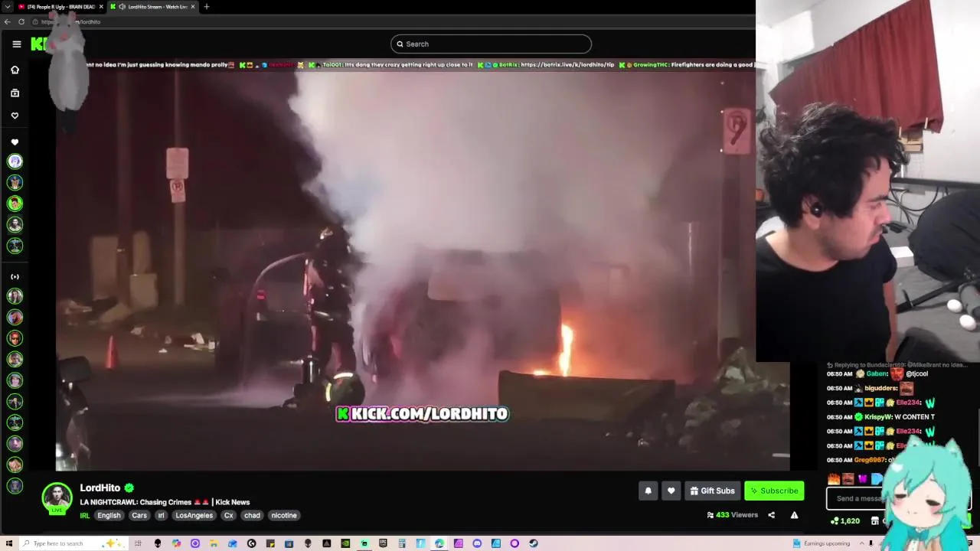Screen dimensions: 980x551
Task: Click LordHito's verified badge
Action: pyautogui.click(x=129, y=487)
